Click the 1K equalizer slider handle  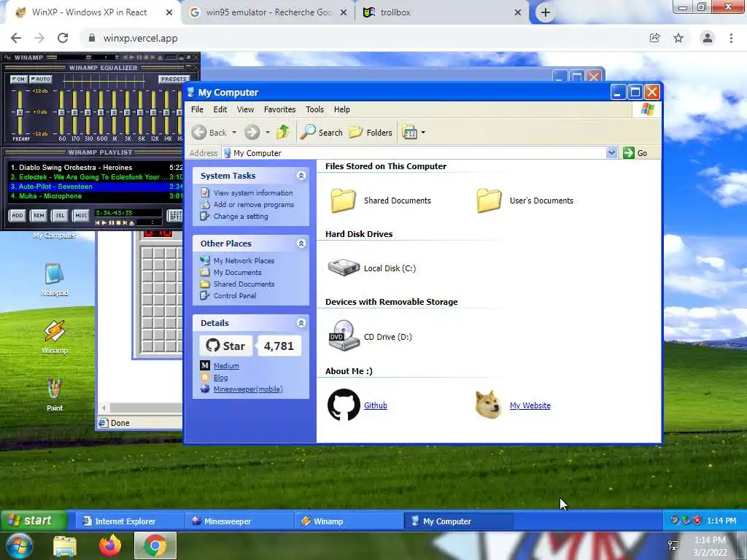point(114,112)
